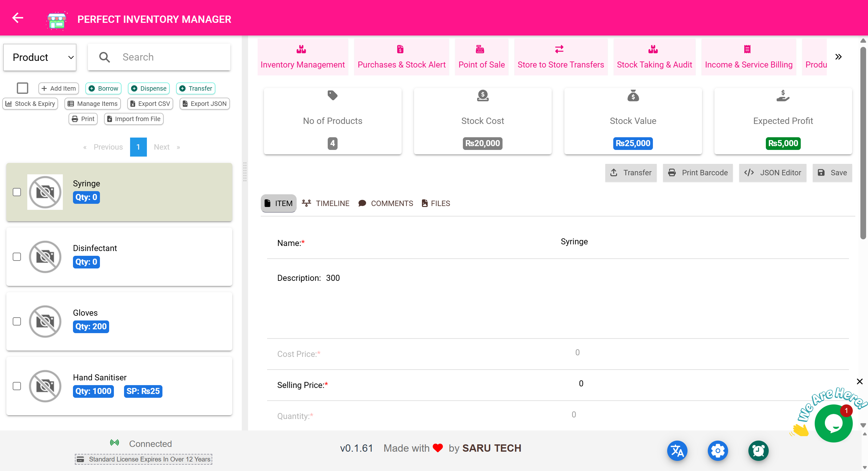This screenshot has width=868, height=471.
Task: Open Inventory Management module tab
Action: point(302,56)
